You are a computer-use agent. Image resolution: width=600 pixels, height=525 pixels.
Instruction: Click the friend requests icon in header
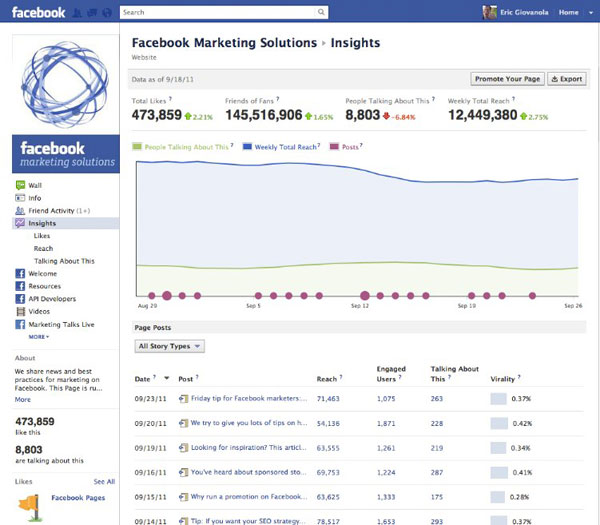77,13
